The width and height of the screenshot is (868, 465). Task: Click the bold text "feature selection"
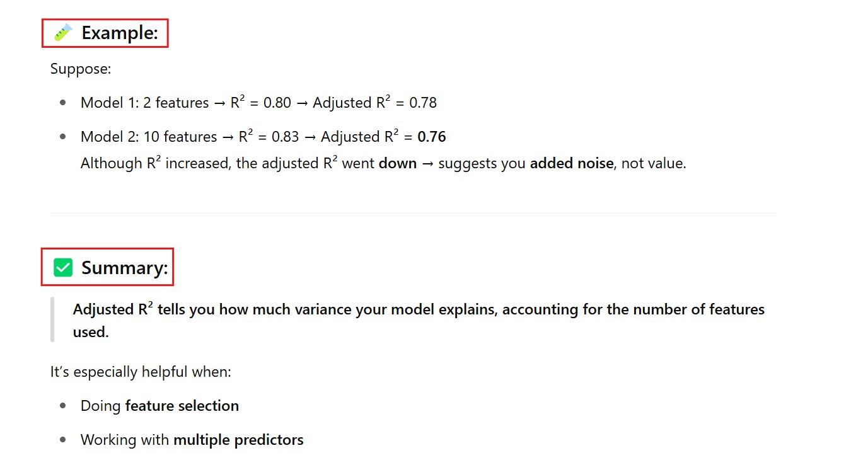[x=182, y=406]
